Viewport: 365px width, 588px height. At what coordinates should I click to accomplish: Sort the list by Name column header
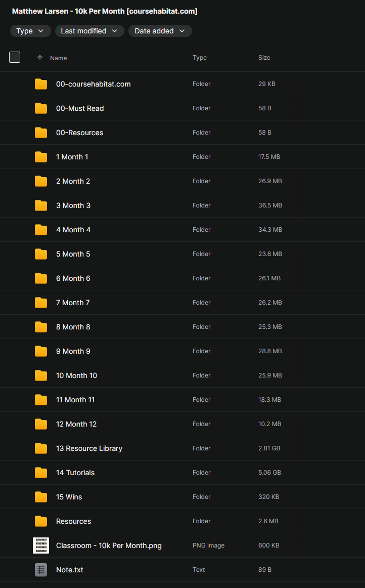click(58, 58)
